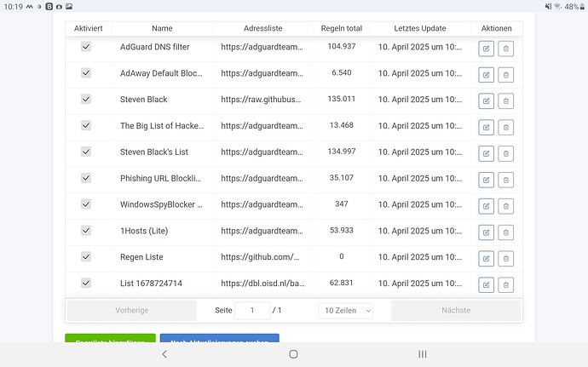Disable the Steven Black list checkbox
This screenshot has width=588, height=367.
point(86,99)
